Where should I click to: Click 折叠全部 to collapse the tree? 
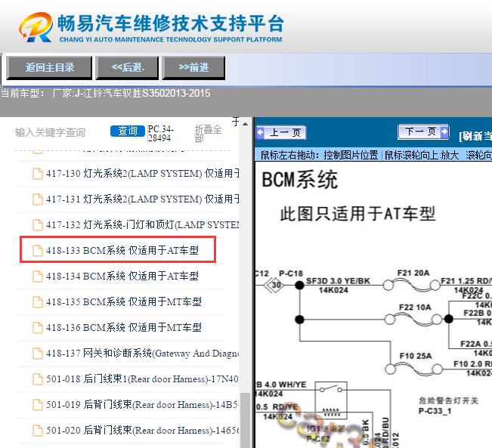point(208,133)
